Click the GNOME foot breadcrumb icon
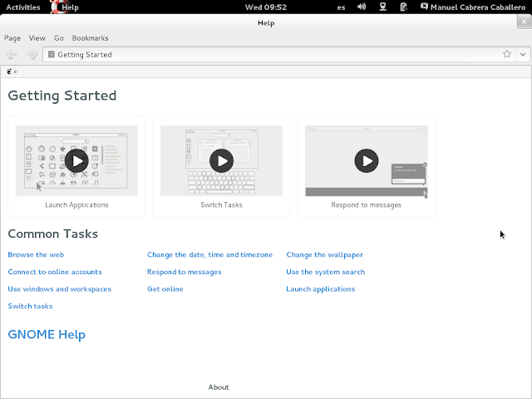 click(x=9, y=71)
